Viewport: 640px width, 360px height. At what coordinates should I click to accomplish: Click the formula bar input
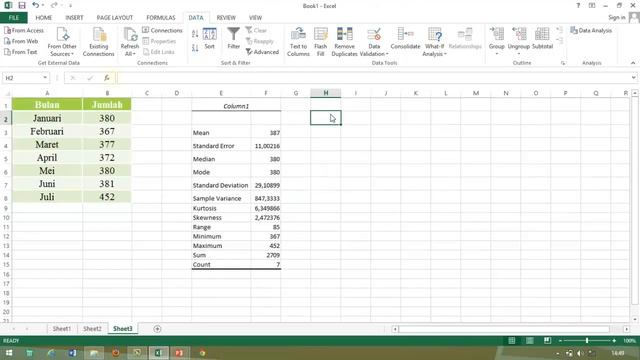coord(373,78)
